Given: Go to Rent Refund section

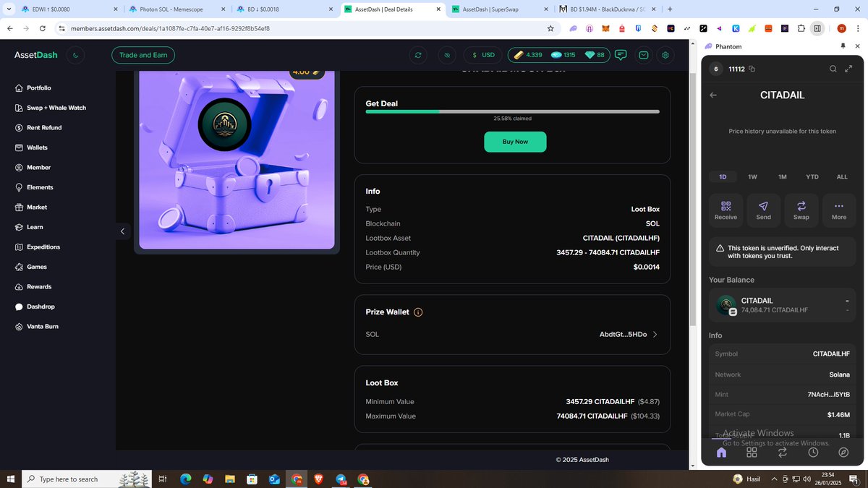Looking at the screenshot, I should (x=38, y=127).
